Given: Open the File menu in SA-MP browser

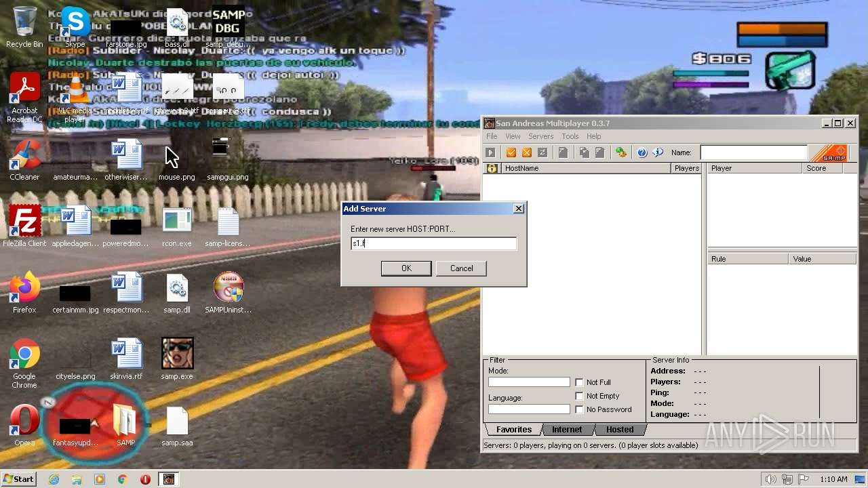Looking at the screenshot, I should [x=492, y=136].
